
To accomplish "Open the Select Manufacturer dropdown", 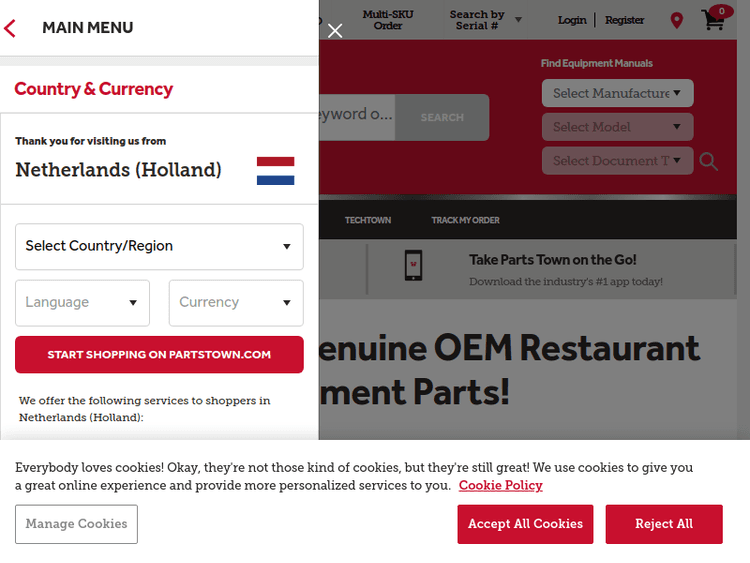I will pyautogui.click(x=617, y=93).
